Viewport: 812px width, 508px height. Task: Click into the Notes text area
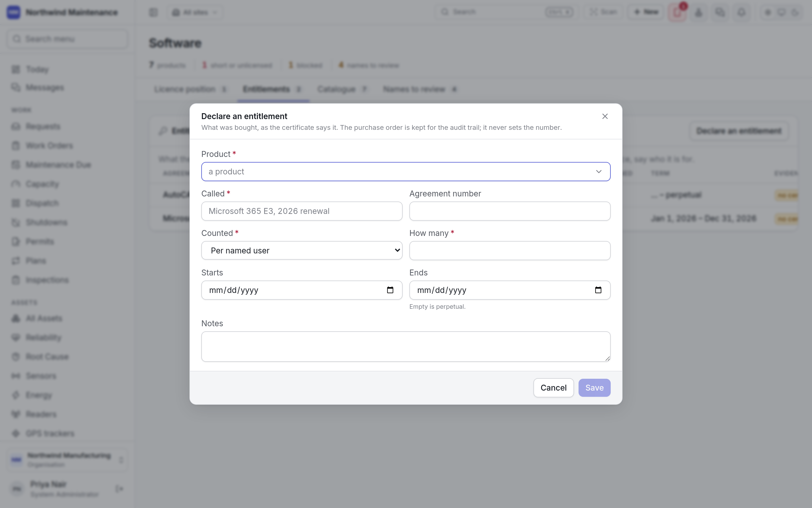pos(406,346)
